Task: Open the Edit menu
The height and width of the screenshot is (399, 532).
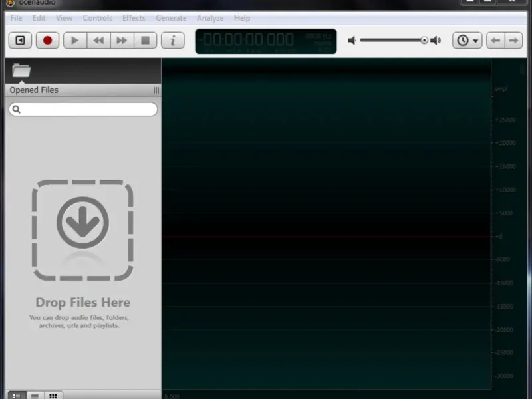Action: coord(39,18)
